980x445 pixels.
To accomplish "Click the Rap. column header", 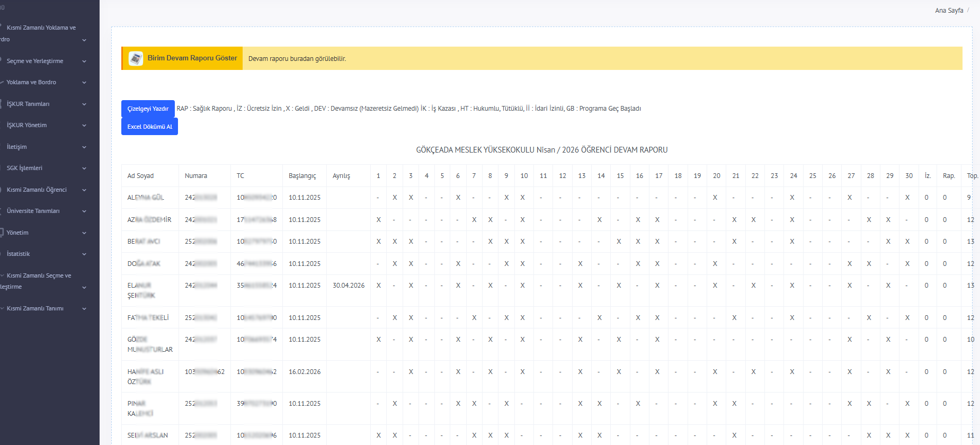I will 949,176.
